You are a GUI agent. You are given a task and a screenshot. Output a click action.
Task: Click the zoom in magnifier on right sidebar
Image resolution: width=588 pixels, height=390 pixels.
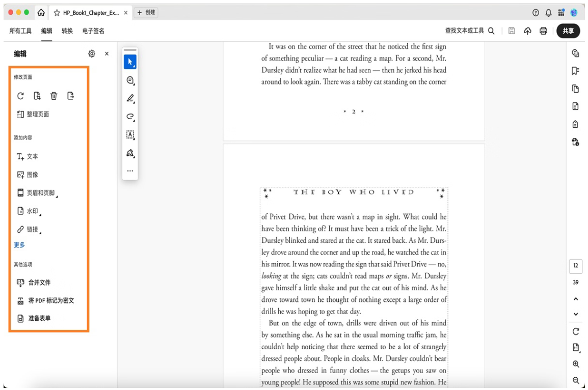click(x=576, y=364)
